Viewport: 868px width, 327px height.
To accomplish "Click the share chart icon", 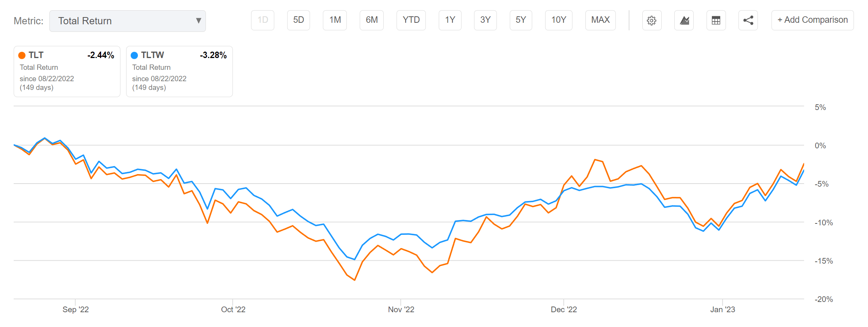I will tap(748, 20).
